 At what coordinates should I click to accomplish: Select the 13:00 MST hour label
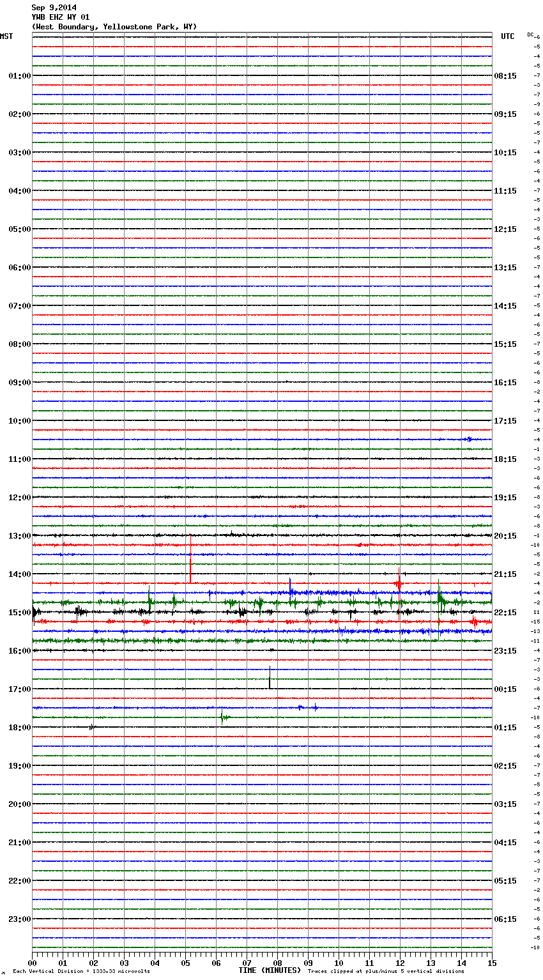click(x=20, y=536)
